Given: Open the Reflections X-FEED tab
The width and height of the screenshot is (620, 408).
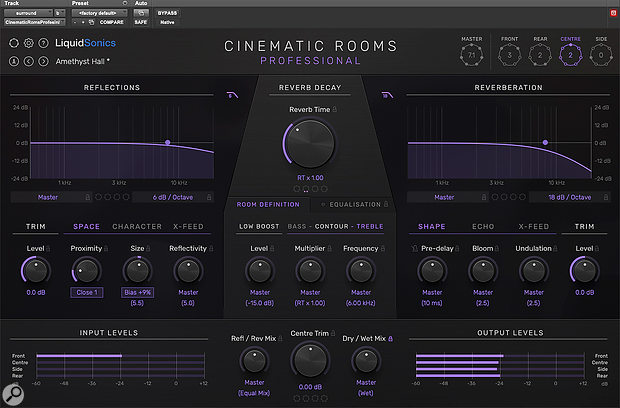Looking at the screenshot, I should pos(188,227).
